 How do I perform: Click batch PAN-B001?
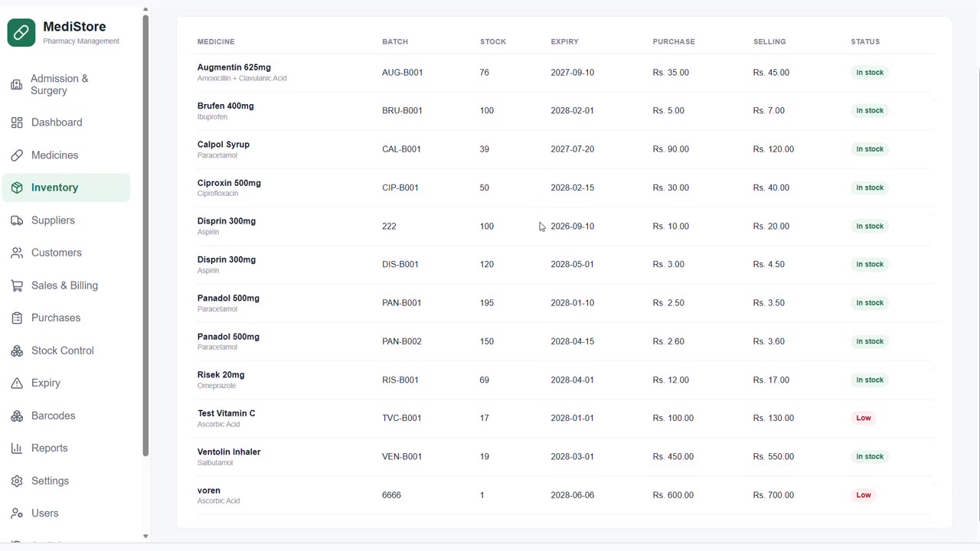point(402,303)
